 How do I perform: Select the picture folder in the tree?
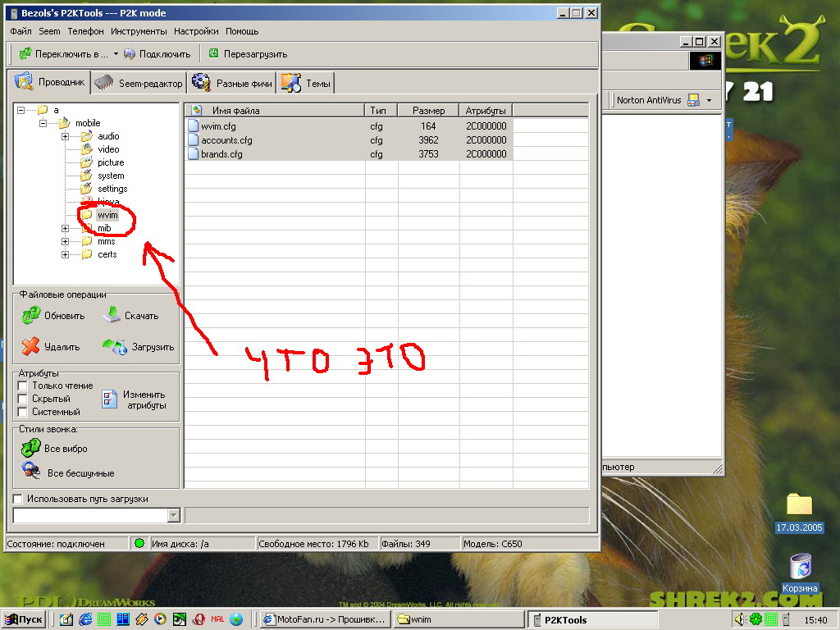point(111,162)
